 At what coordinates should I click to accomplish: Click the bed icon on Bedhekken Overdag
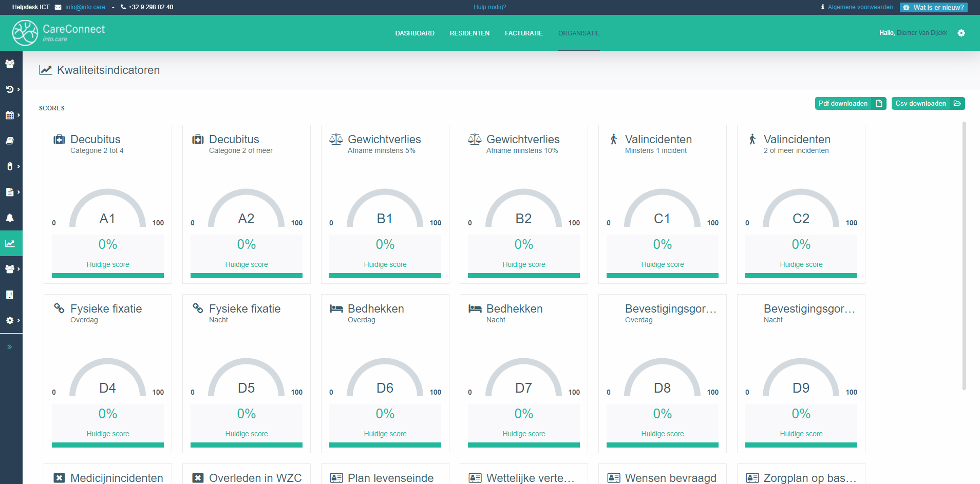(336, 308)
